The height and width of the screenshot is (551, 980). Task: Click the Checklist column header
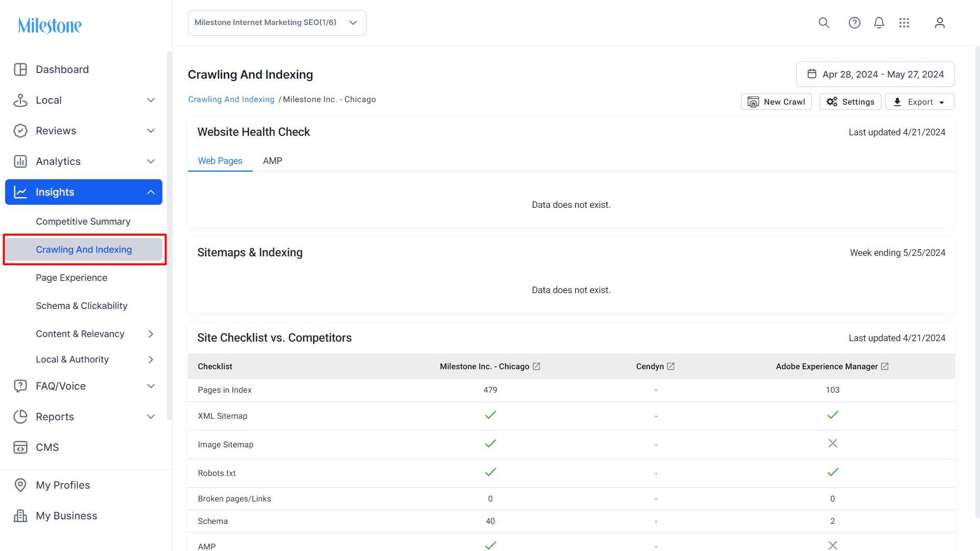coord(215,367)
